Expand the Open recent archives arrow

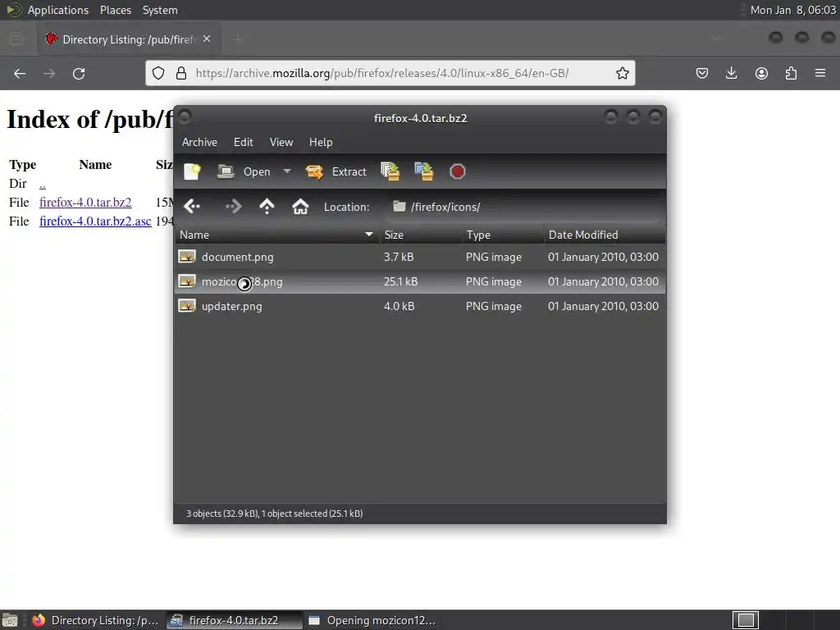286,171
